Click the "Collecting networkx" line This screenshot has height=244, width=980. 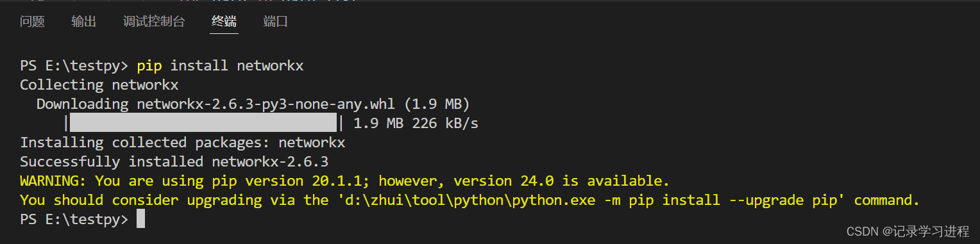tap(99, 85)
